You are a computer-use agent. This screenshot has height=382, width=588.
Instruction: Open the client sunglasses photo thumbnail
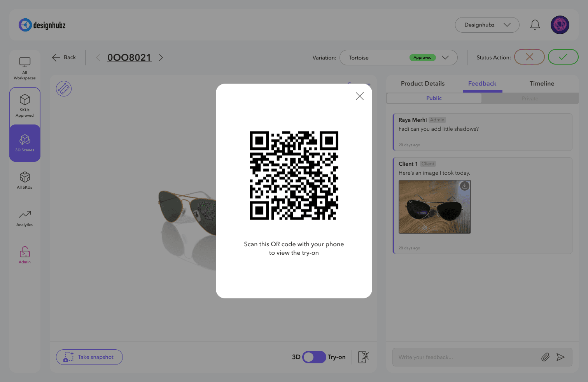click(x=435, y=207)
